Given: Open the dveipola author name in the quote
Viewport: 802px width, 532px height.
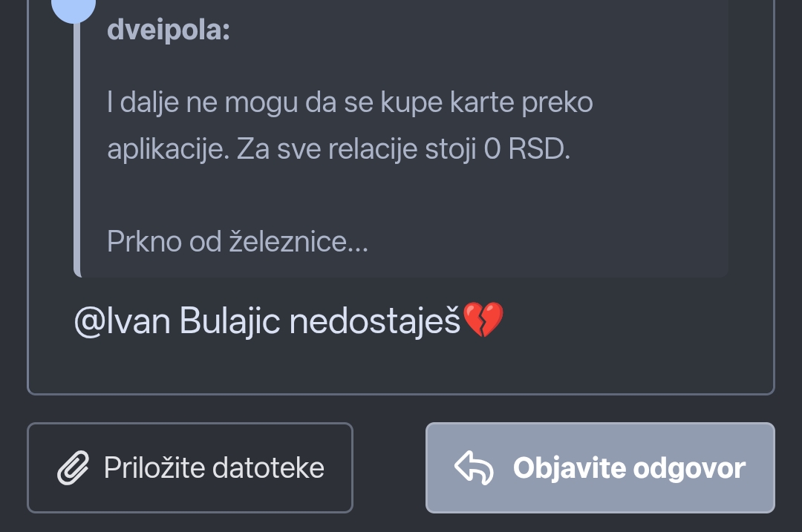Looking at the screenshot, I should coord(169,30).
